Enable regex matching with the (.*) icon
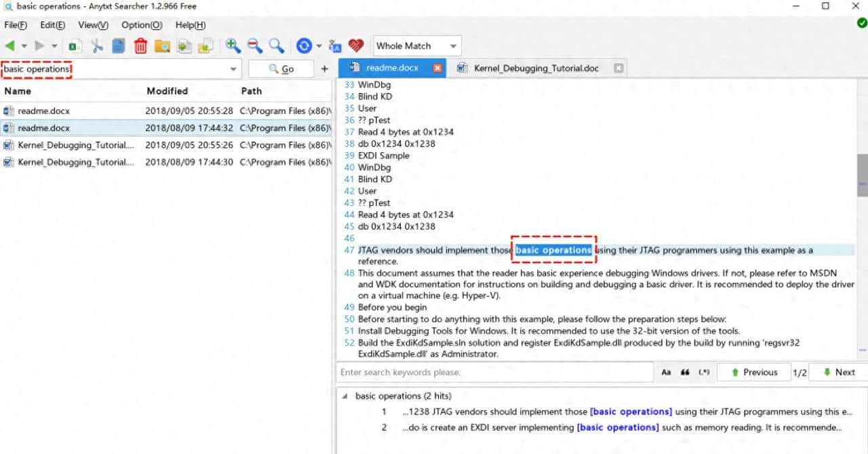The image size is (868, 454). (x=703, y=372)
